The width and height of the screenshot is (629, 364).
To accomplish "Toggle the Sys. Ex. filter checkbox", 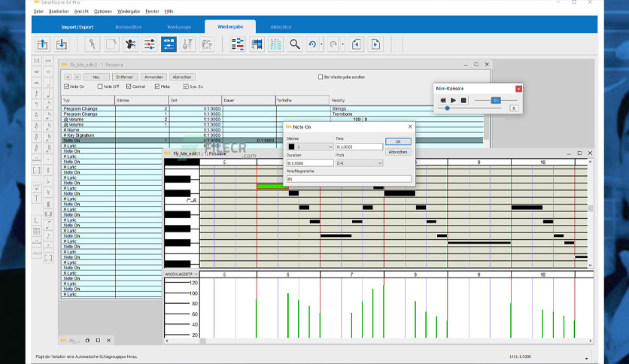I will pos(186,86).
